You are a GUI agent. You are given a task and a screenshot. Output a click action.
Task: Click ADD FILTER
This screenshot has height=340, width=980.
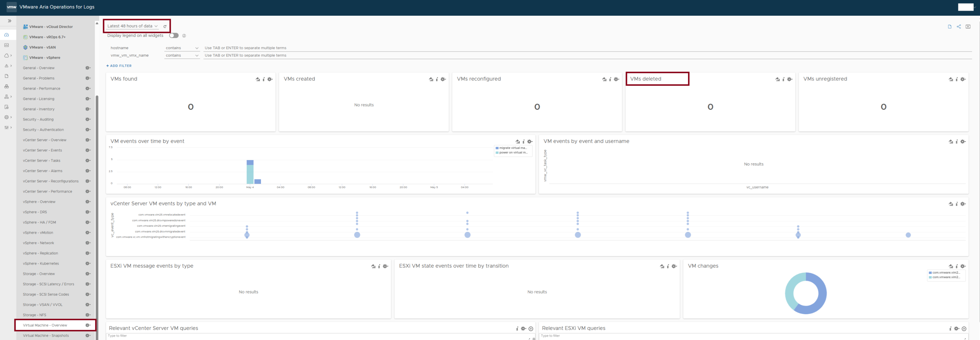coord(119,66)
